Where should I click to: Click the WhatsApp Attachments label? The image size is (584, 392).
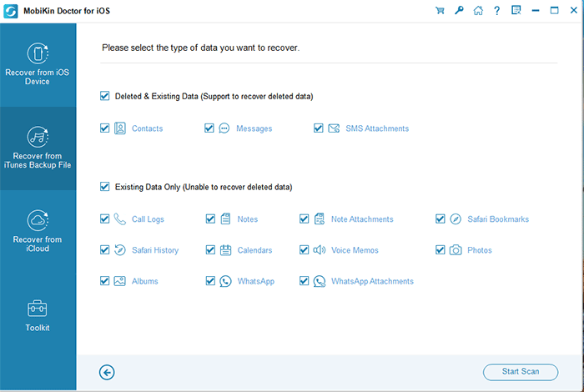(372, 281)
